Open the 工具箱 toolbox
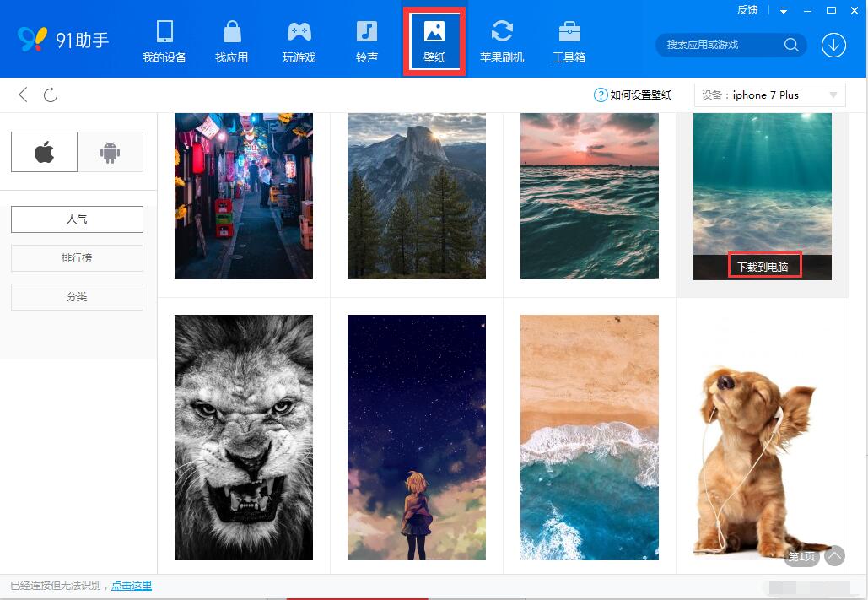 569,41
